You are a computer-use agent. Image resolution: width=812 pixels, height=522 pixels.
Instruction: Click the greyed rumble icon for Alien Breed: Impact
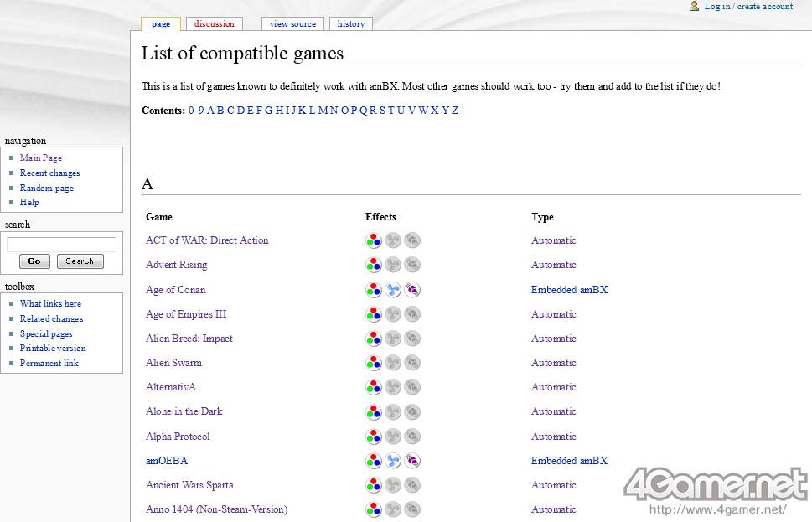click(412, 339)
